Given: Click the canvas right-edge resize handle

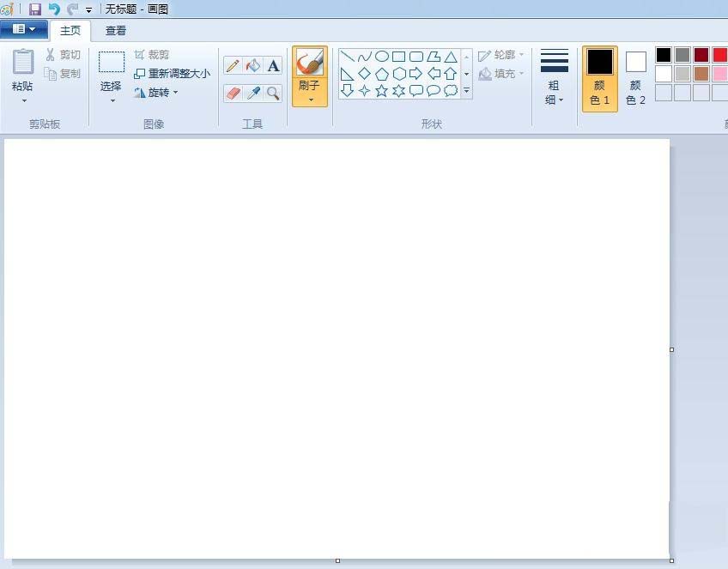Looking at the screenshot, I should (672, 349).
